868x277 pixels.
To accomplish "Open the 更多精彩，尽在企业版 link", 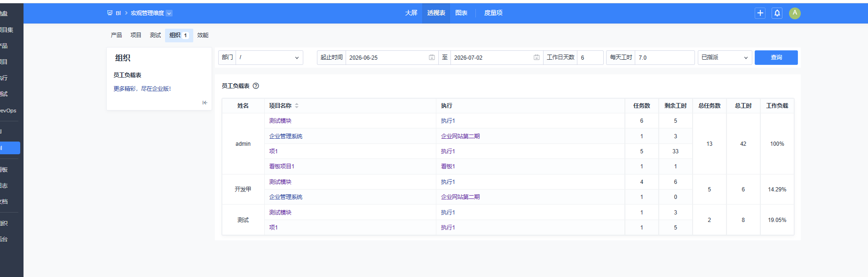I will (x=142, y=89).
